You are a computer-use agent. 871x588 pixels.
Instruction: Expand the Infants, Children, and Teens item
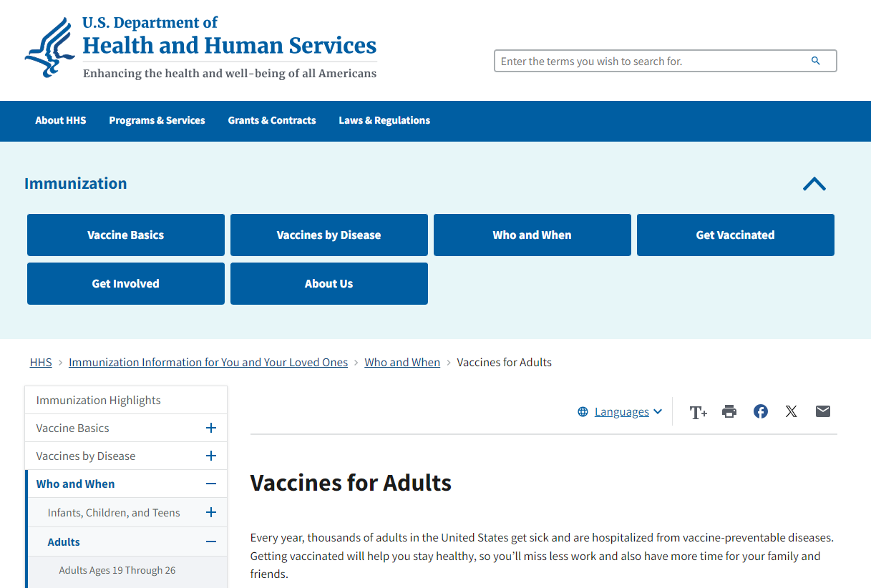coord(210,512)
